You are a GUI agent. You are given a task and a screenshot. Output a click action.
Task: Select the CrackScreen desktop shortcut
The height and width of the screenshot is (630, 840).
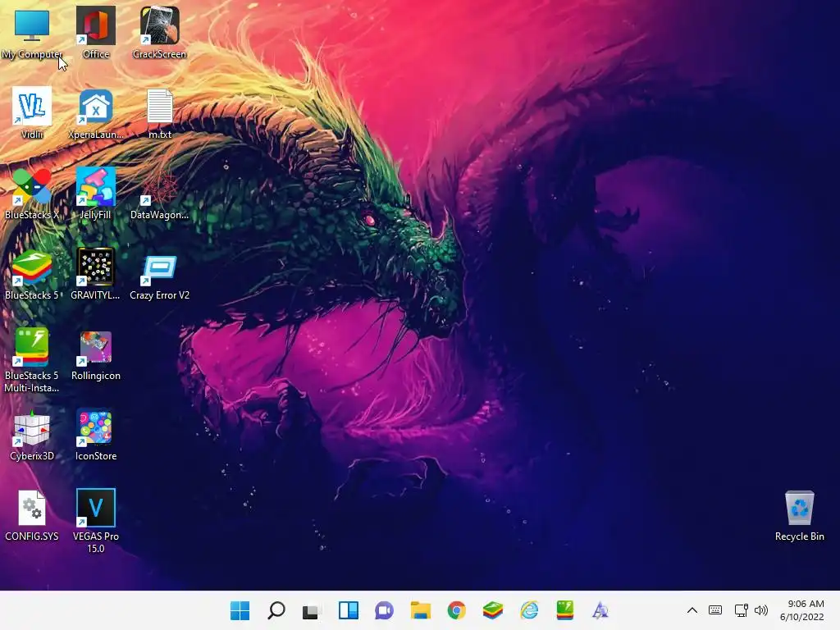tap(159, 33)
